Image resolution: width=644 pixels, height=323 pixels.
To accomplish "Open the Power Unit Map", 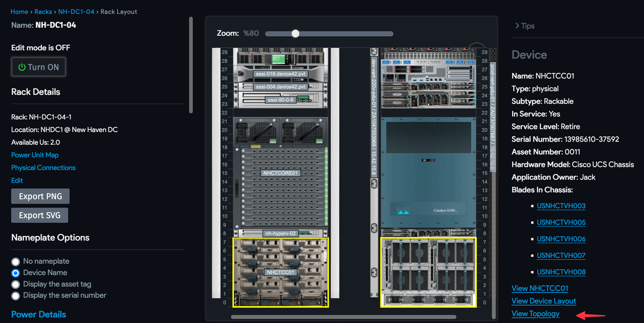I will coord(35,155).
